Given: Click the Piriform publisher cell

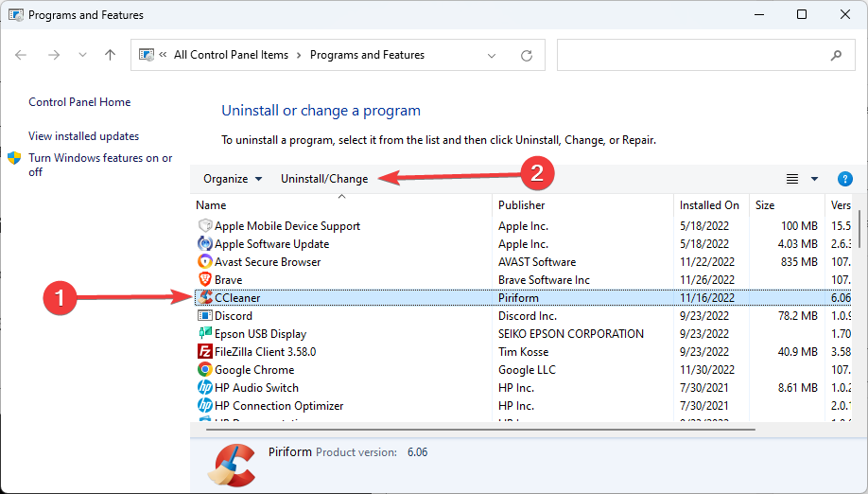Looking at the screenshot, I should click(x=518, y=298).
